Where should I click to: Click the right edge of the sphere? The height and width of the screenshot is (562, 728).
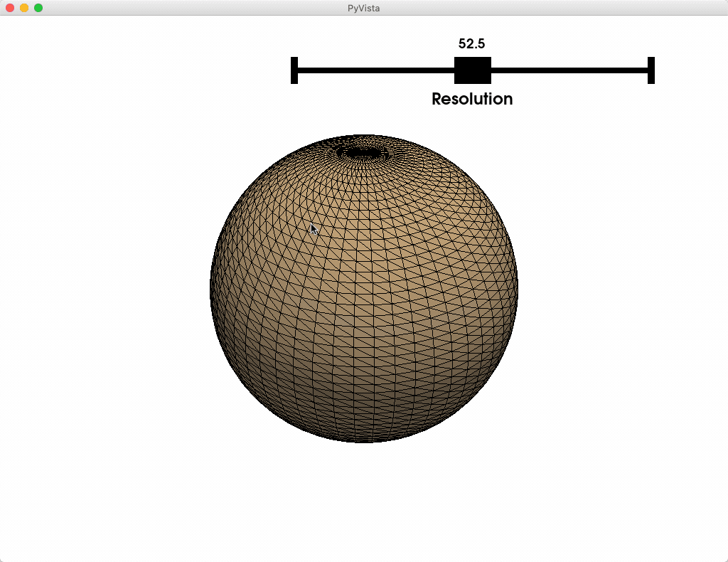[x=515, y=288]
